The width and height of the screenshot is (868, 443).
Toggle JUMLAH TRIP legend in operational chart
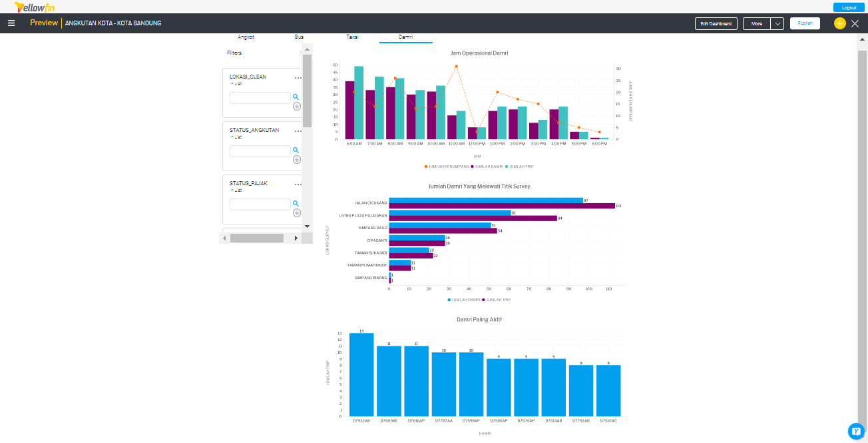tap(520, 167)
